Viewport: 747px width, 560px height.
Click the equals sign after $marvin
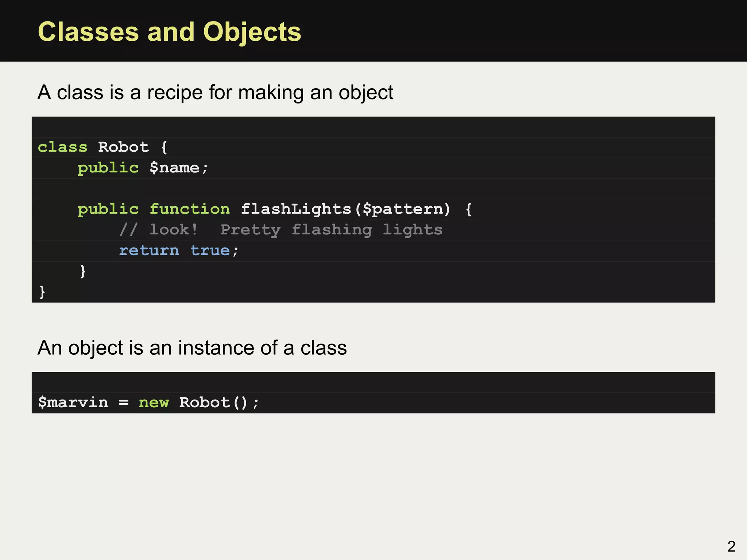pyautogui.click(x=124, y=402)
